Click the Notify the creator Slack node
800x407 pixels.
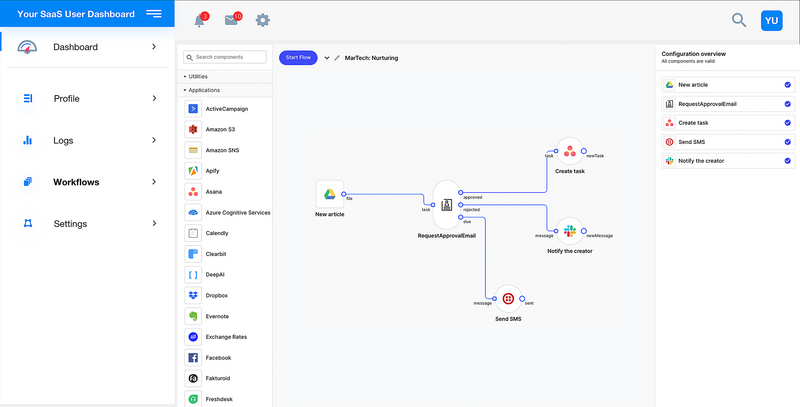[570, 231]
